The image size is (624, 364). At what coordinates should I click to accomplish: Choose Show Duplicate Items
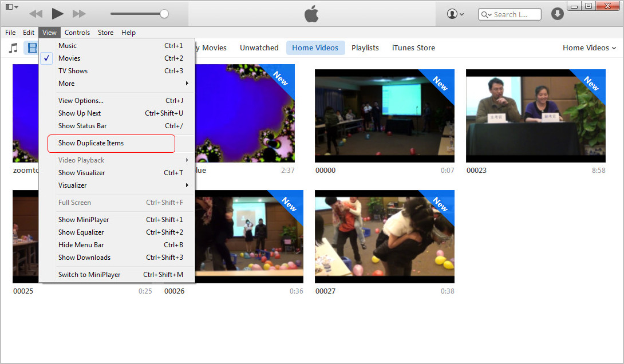117,143
